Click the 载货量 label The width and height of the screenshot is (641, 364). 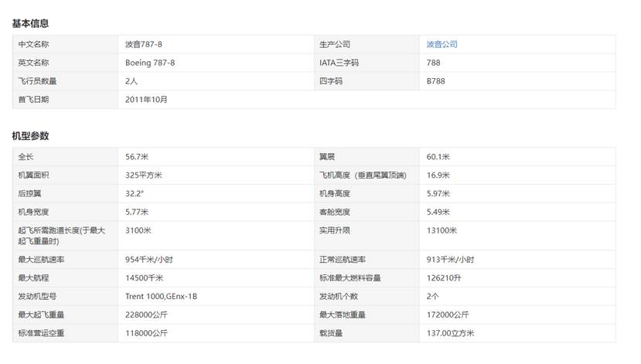331,333
